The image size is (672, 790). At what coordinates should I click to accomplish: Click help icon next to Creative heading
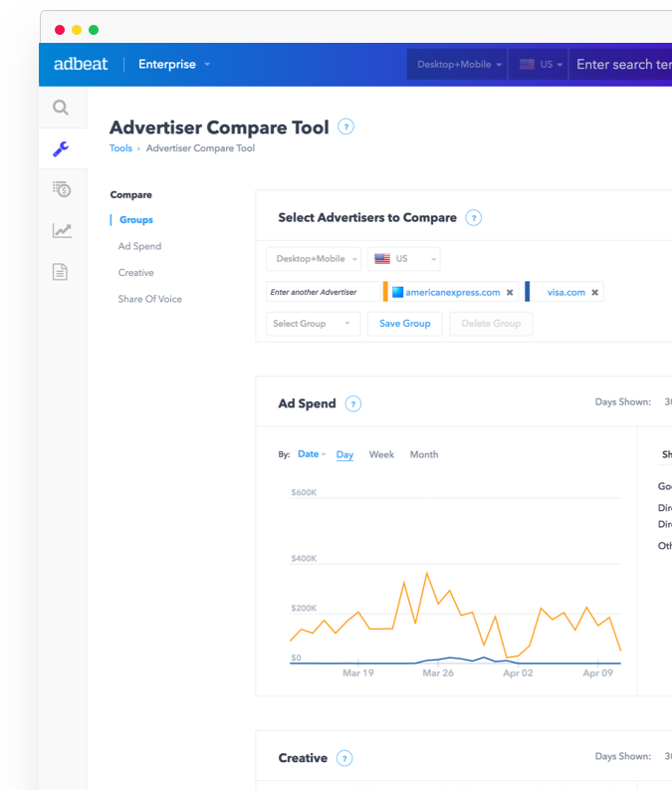tap(344, 758)
